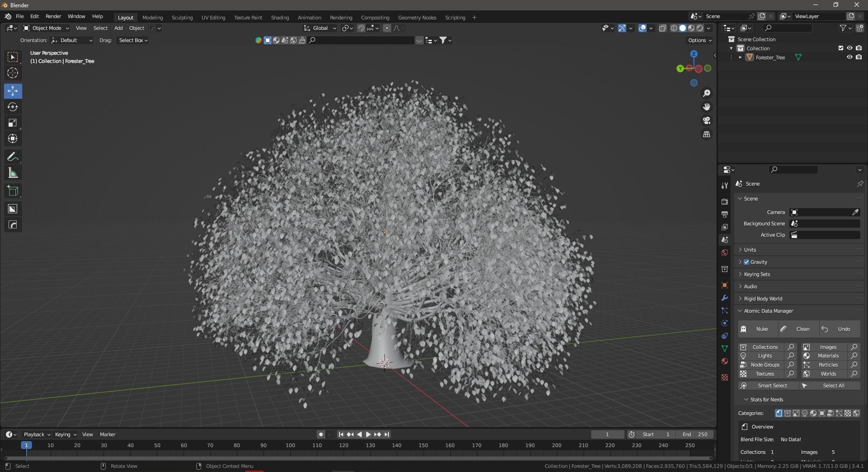Viewport: 868px width, 472px height.
Task: Hide Collection in viewport
Action: click(x=849, y=48)
